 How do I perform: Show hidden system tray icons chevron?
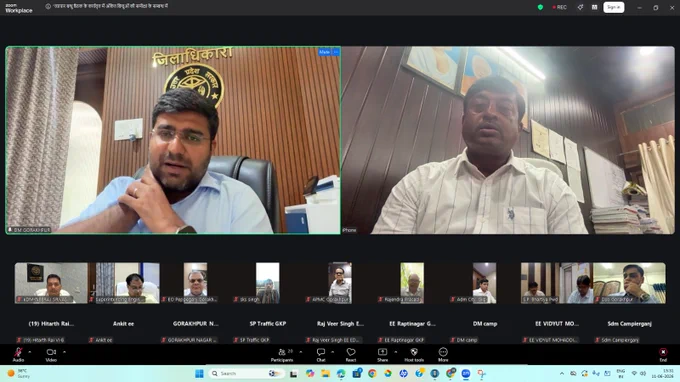[562, 373]
